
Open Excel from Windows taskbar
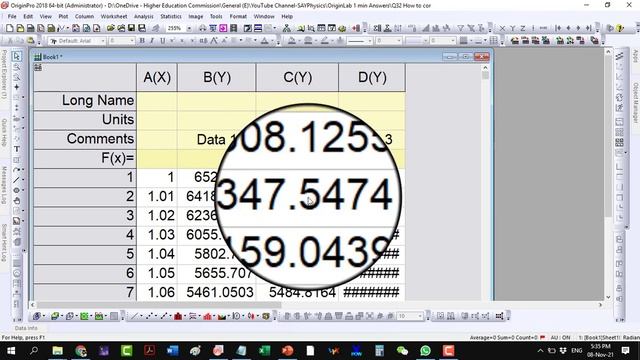click(264, 351)
